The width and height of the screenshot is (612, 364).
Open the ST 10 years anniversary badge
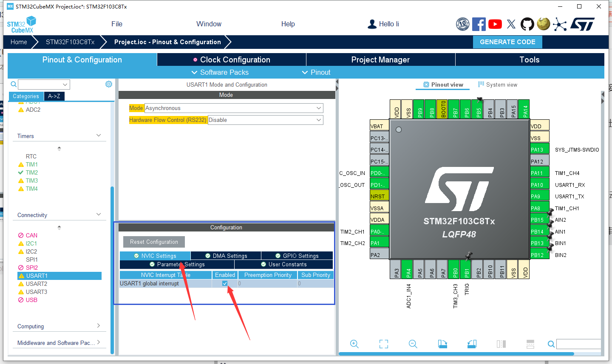click(462, 24)
